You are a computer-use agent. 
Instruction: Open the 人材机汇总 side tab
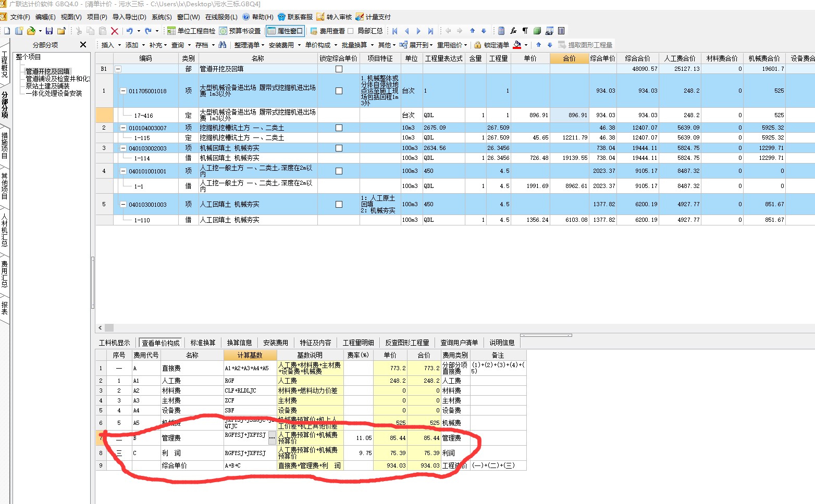click(x=5, y=230)
